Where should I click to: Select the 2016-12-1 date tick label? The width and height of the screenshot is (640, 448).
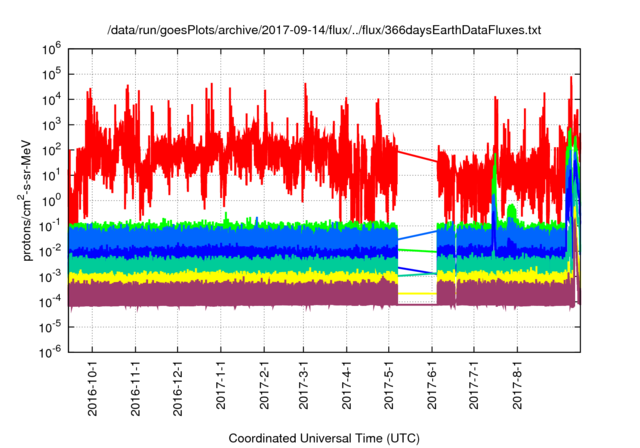coord(178,384)
